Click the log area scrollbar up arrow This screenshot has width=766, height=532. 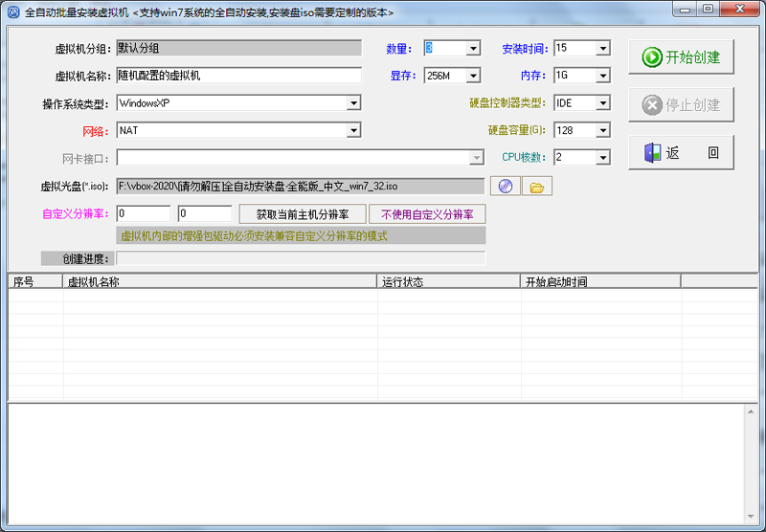point(751,412)
